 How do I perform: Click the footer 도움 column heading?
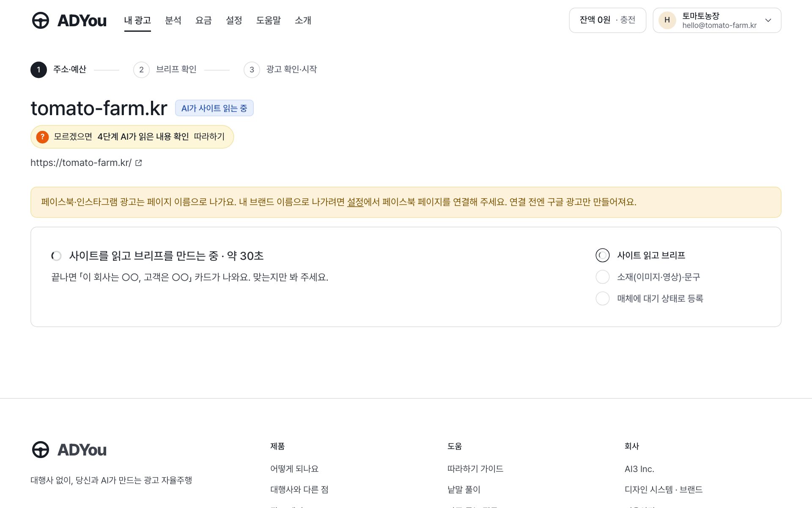(455, 446)
